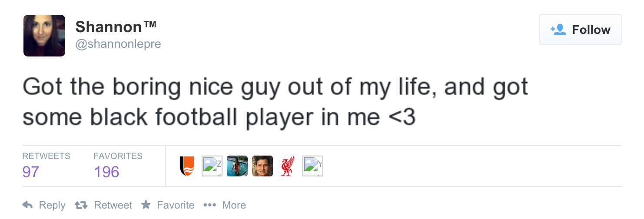Click the tweet text body

(x=275, y=102)
